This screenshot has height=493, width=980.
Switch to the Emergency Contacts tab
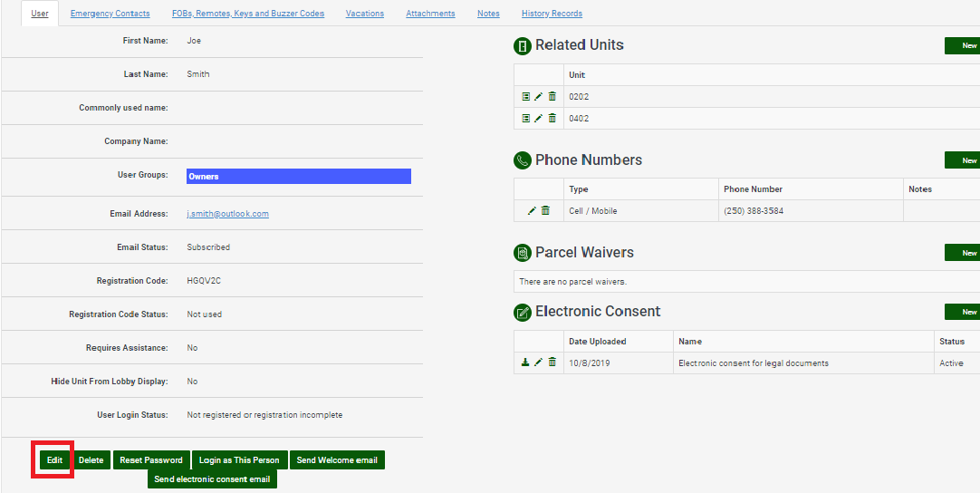tap(110, 14)
